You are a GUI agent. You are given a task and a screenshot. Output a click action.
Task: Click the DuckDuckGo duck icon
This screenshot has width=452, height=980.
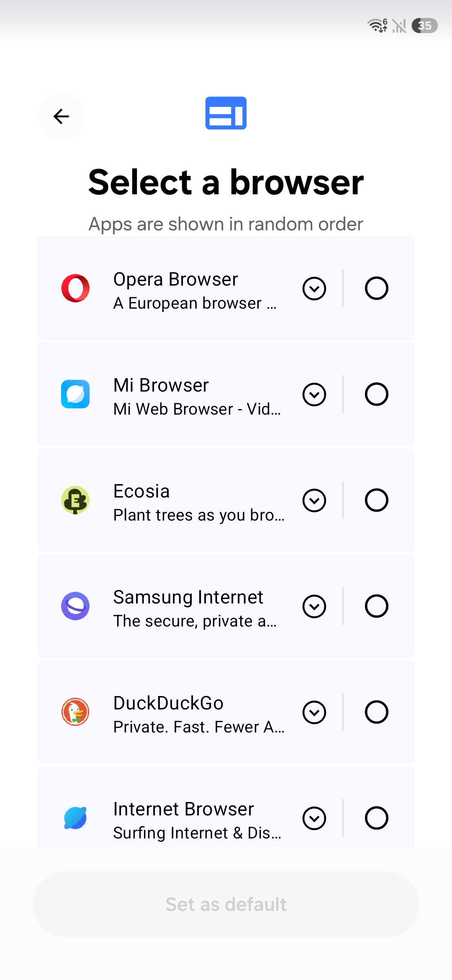75,712
